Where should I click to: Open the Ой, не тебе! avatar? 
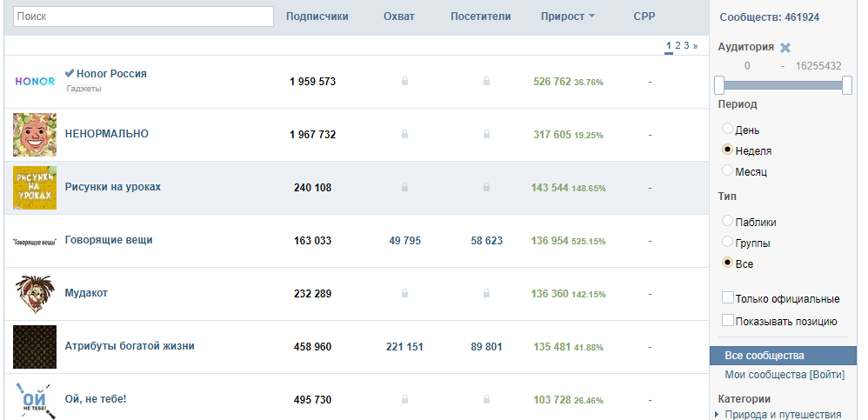click(35, 399)
